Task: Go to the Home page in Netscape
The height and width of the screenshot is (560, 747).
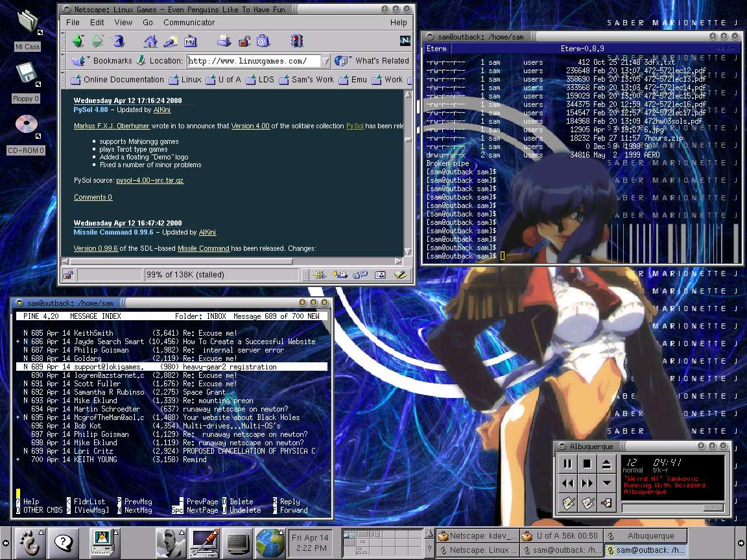Action: click(x=150, y=41)
